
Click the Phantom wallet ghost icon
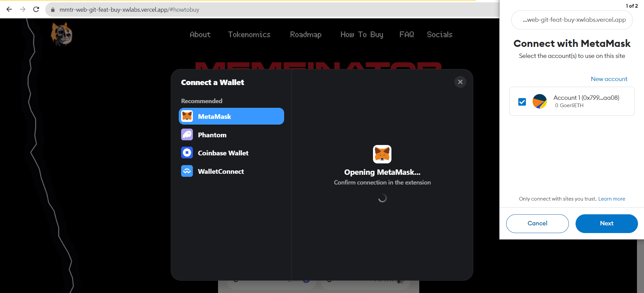187,135
